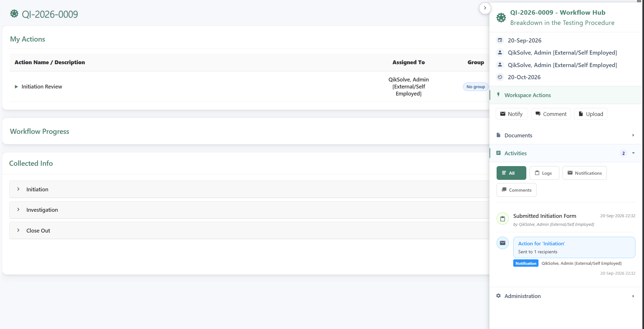644x329 pixels.
Task: Click the list icon beside Activities
Action: (498, 153)
